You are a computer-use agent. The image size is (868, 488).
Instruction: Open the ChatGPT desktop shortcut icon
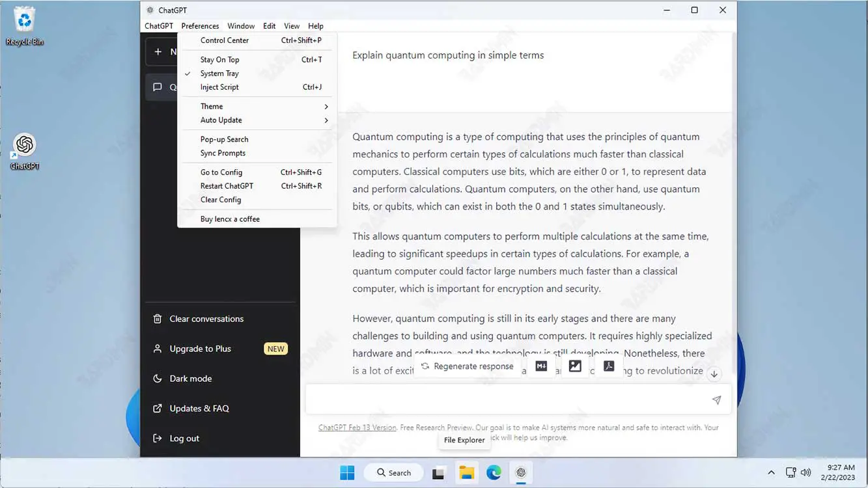point(25,151)
